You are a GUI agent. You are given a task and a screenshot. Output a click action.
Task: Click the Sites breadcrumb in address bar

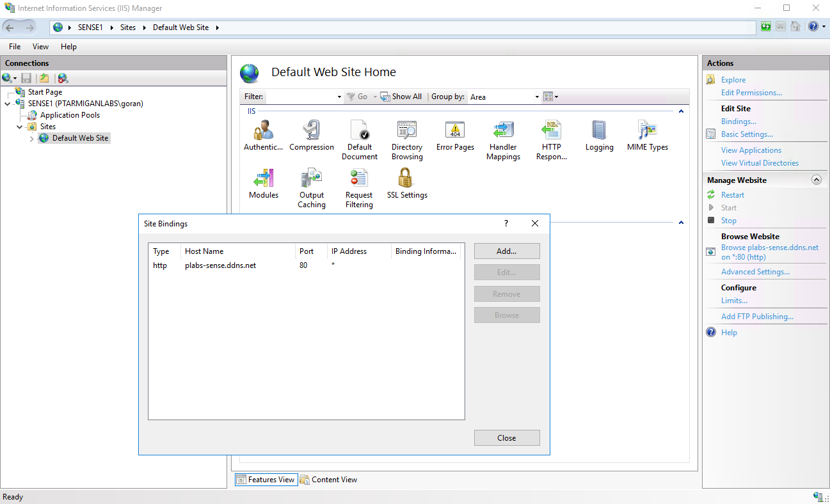click(128, 28)
